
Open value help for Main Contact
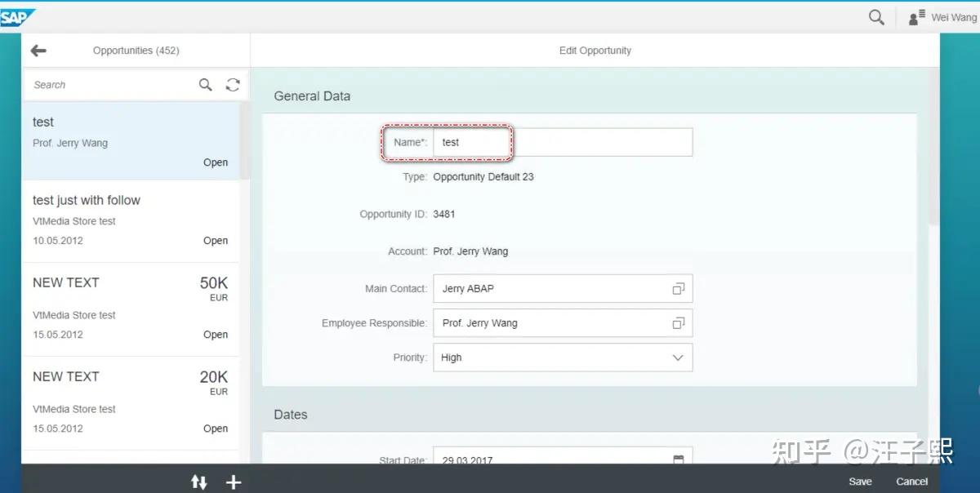point(678,288)
